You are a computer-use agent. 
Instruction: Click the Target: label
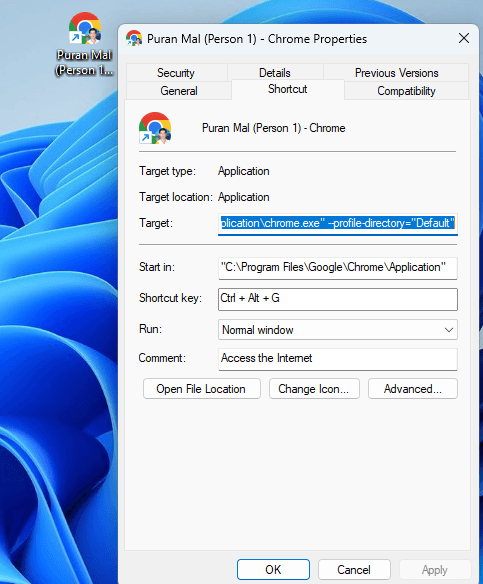156,223
